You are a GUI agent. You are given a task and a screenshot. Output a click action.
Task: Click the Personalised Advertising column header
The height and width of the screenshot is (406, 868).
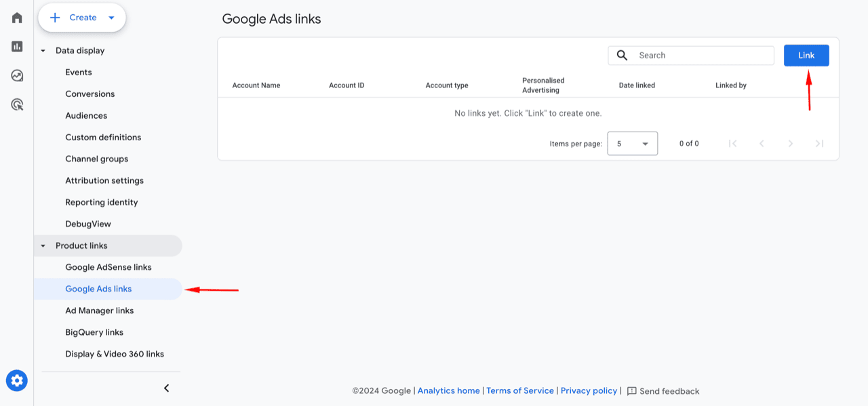(x=543, y=85)
